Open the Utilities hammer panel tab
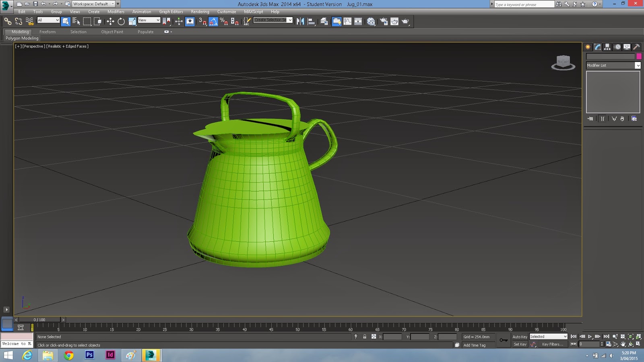The image size is (644, 362). (636, 47)
